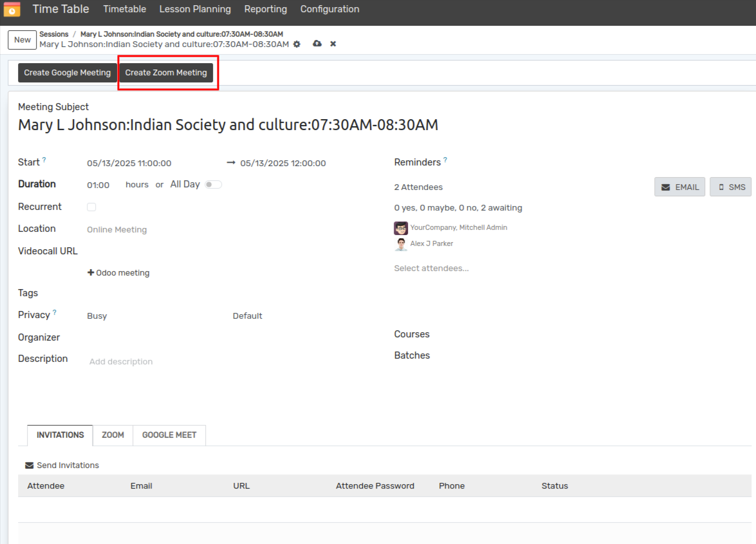Edit the Meeting Subject title field
The image size is (756, 544).
pos(228,125)
